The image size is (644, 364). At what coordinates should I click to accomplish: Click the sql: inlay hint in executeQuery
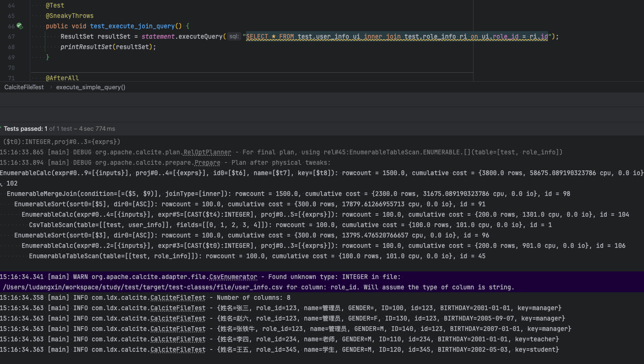(234, 37)
